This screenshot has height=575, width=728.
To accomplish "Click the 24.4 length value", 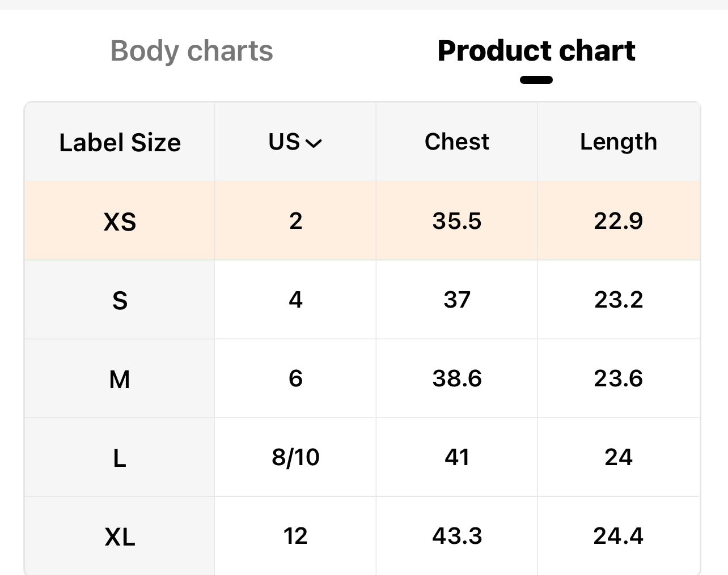I will tap(618, 536).
